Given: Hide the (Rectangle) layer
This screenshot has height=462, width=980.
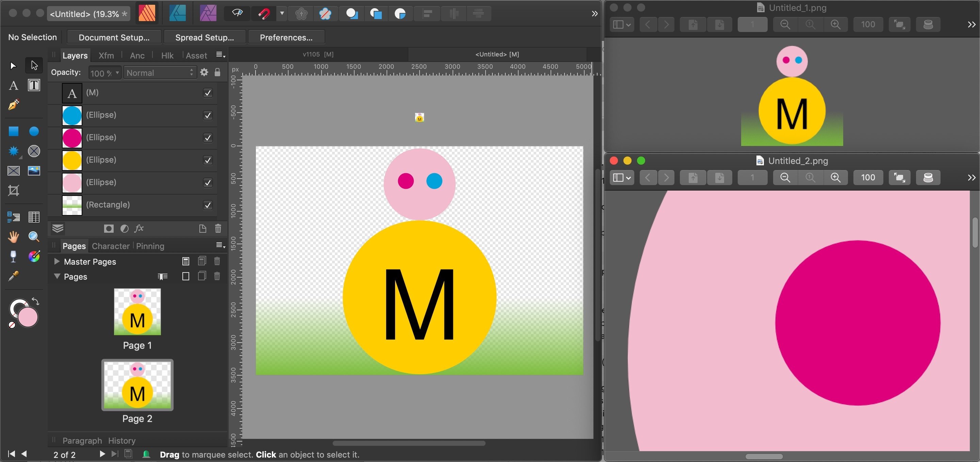Looking at the screenshot, I should pyautogui.click(x=208, y=205).
